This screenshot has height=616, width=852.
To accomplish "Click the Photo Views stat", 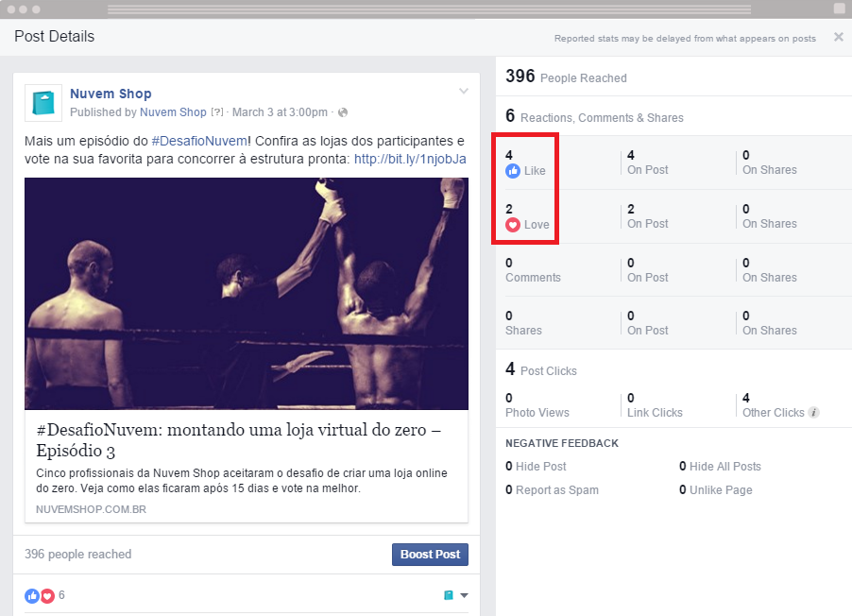I will coord(537,405).
